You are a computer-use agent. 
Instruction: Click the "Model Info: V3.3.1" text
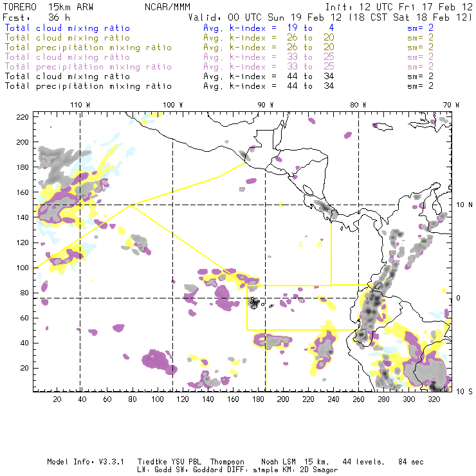coord(86,462)
